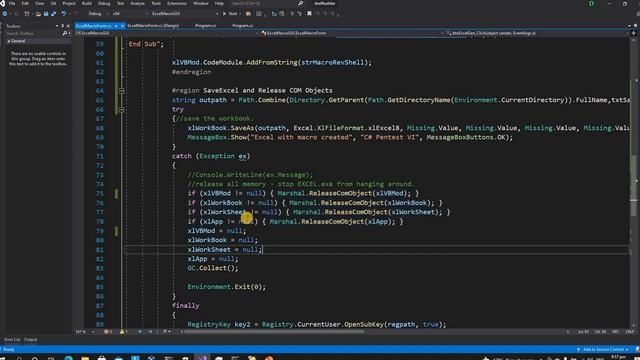The width and height of the screenshot is (640, 360).
Task: Click the Visual Studio search box
Action: [267, 3]
